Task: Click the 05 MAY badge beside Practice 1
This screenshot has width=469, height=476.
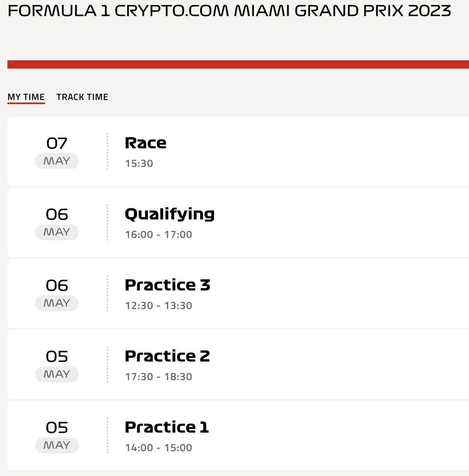Action: [57, 436]
